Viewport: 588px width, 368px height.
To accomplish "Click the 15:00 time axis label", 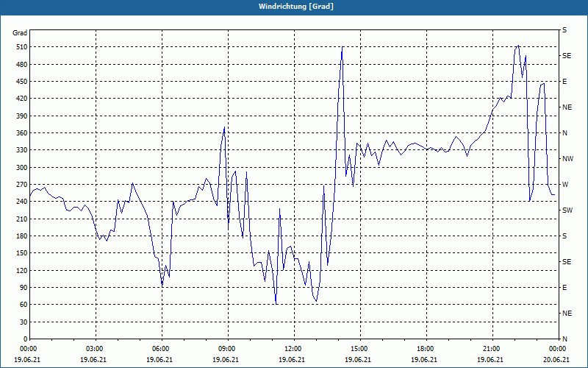I will [x=360, y=349].
